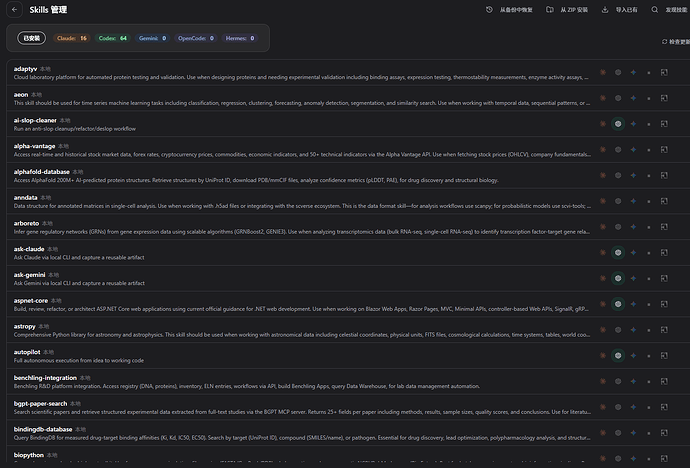Click the 从备份中恢复 button
690x468 pixels.
509,10
